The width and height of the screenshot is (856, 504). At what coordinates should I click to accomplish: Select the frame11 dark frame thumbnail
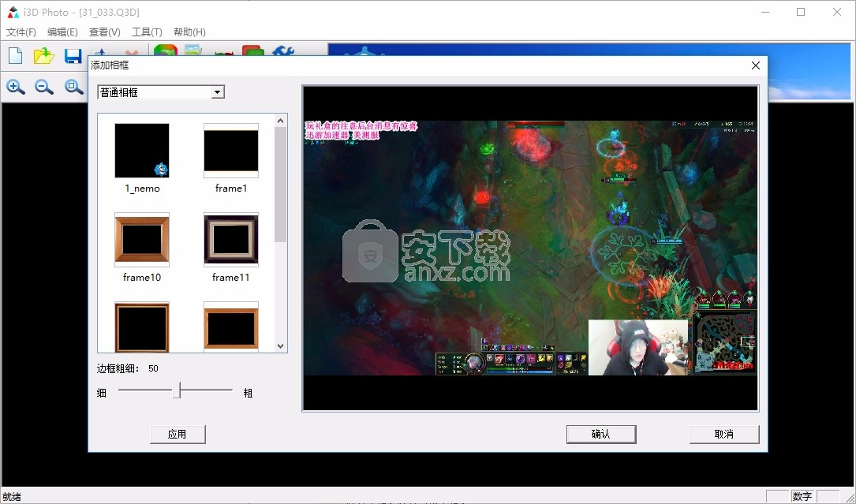tap(231, 240)
